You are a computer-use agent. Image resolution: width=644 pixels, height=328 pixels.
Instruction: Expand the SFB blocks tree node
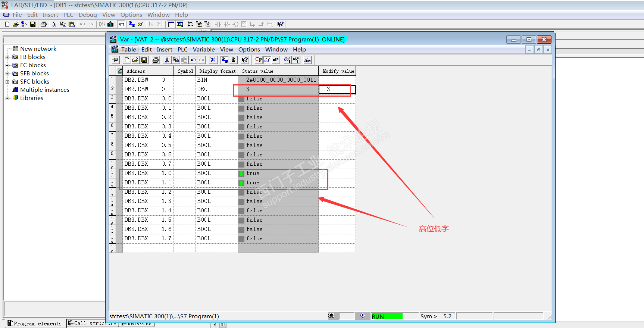(x=7, y=74)
